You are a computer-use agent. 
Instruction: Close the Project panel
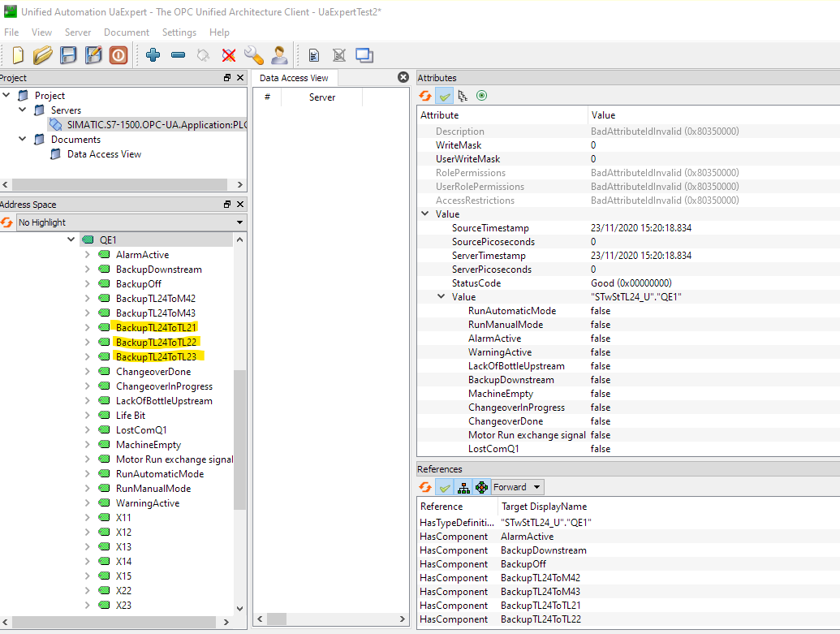[x=240, y=78]
